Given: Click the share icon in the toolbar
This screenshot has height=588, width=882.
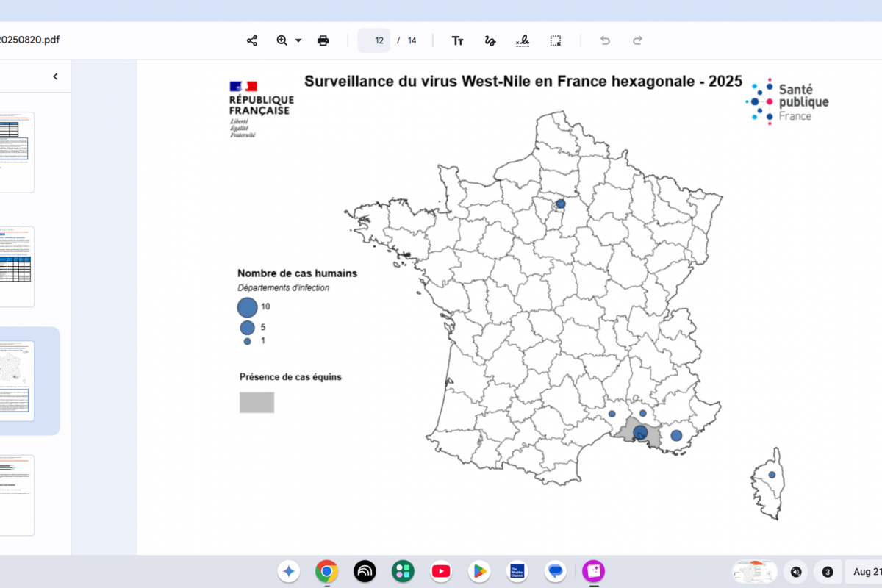Looking at the screenshot, I should [x=252, y=40].
